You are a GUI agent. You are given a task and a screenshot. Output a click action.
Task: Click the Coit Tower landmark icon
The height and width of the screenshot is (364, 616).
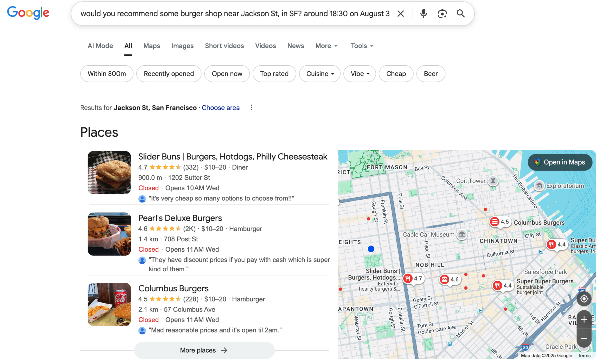click(x=493, y=181)
